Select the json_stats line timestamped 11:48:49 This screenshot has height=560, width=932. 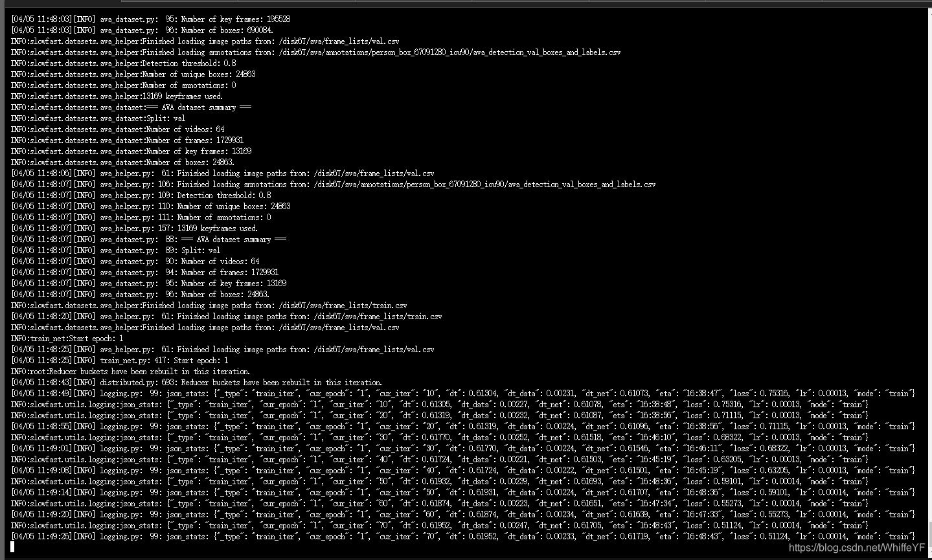point(463,394)
